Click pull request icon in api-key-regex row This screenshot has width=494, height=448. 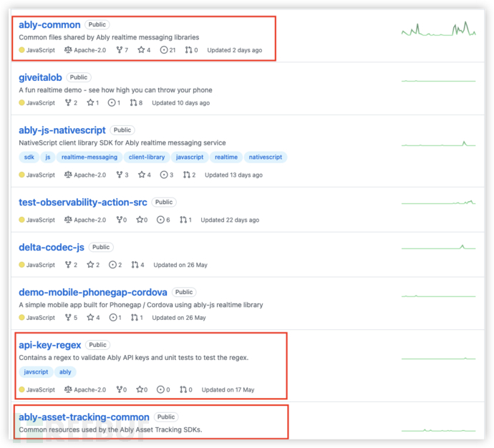coord(183,389)
